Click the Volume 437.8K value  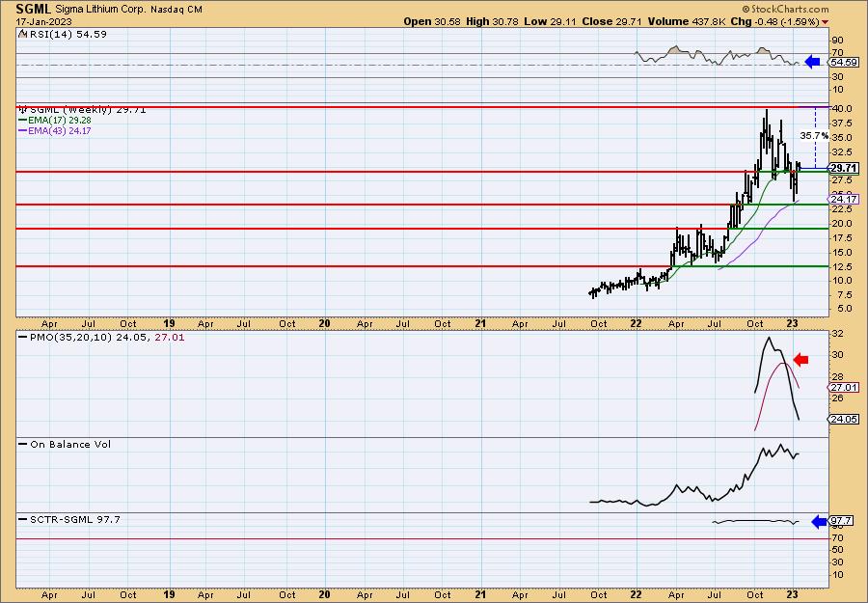pyautogui.click(x=687, y=21)
